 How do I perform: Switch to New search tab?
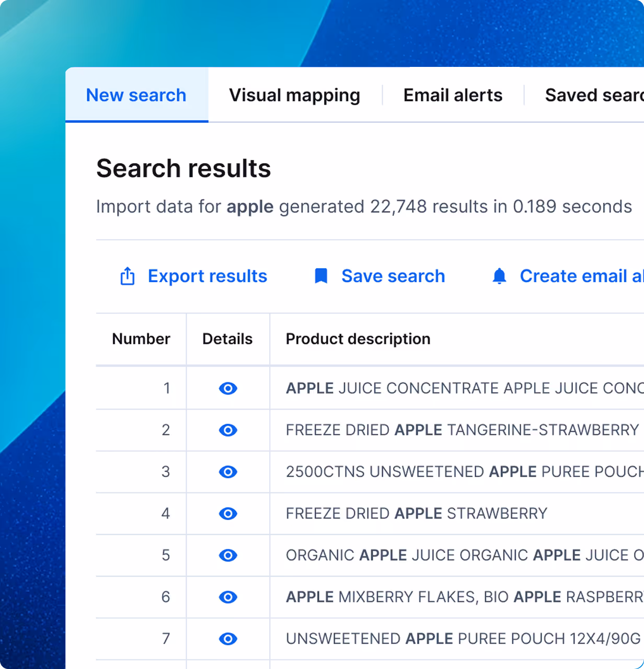pos(136,95)
